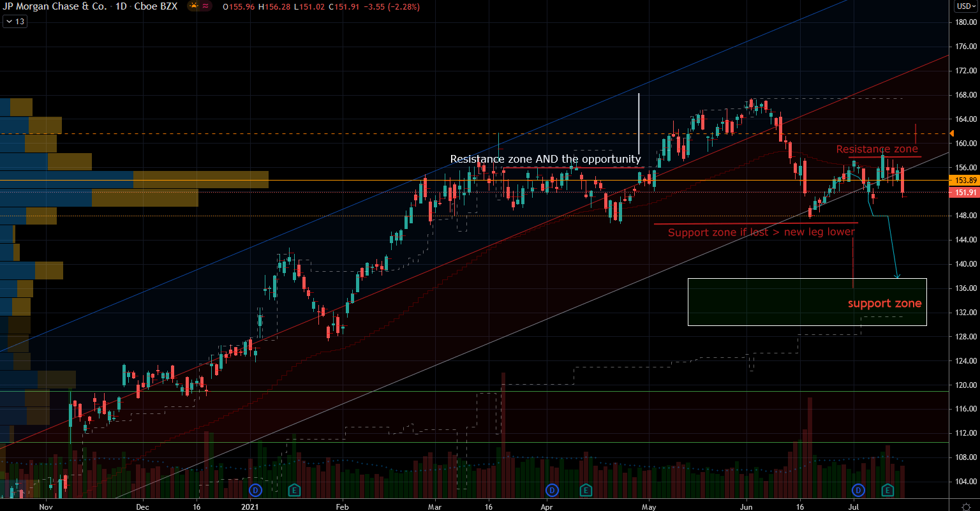Image resolution: width=980 pixels, height=511 pixels.
Task: Open the dividend D marker in July
Action: 858,490
